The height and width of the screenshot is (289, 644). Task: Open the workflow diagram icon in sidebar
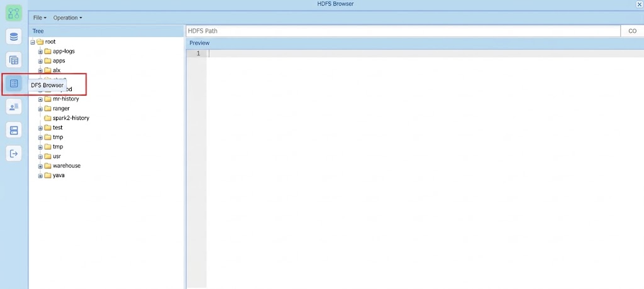tap(14, 13)
